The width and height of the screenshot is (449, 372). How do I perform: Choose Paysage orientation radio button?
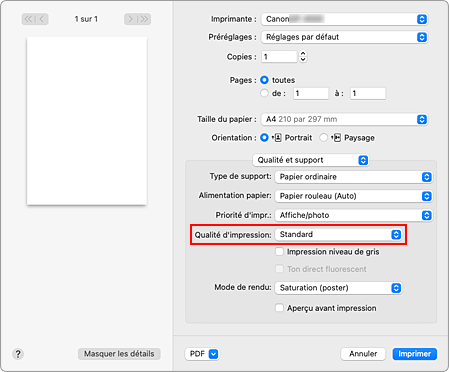(323, 138)
